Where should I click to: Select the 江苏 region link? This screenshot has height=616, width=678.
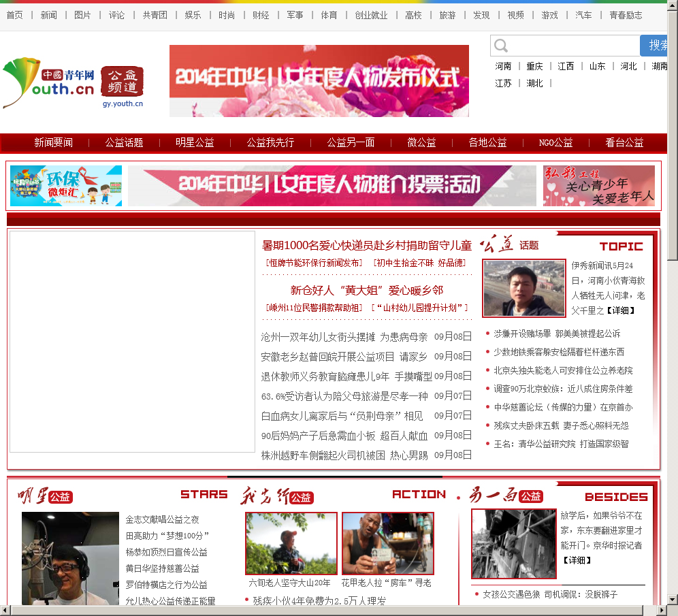tap(503, 83)
